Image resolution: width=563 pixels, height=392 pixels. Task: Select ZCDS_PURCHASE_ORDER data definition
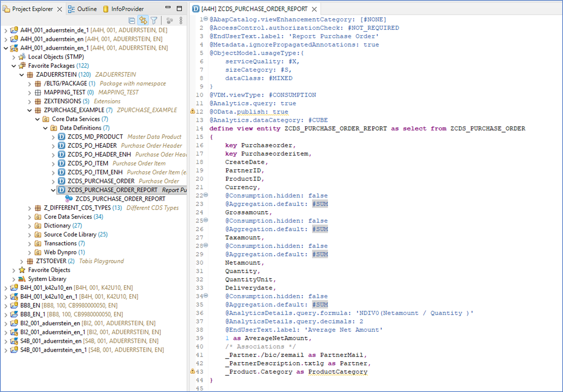pyautogui.click(x=101, y=181)
